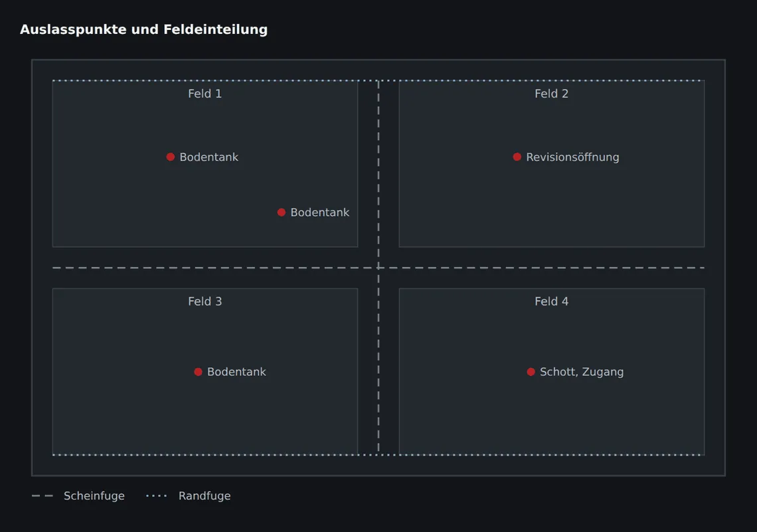Select the lower 'Bodentank' text in Feld 1
Viewport: 757px width, 532px height.
click(x=320, y=213)
